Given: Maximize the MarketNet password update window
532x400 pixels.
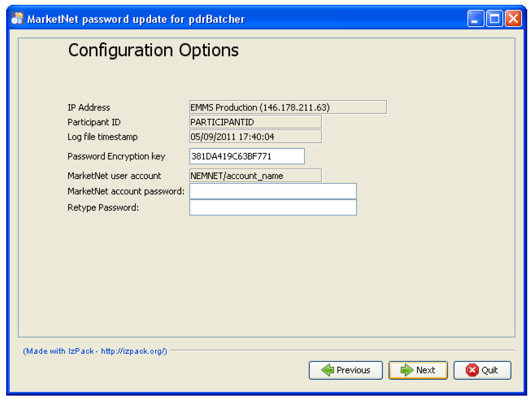Looking at the screenshot, I should (x=494, y=19).
